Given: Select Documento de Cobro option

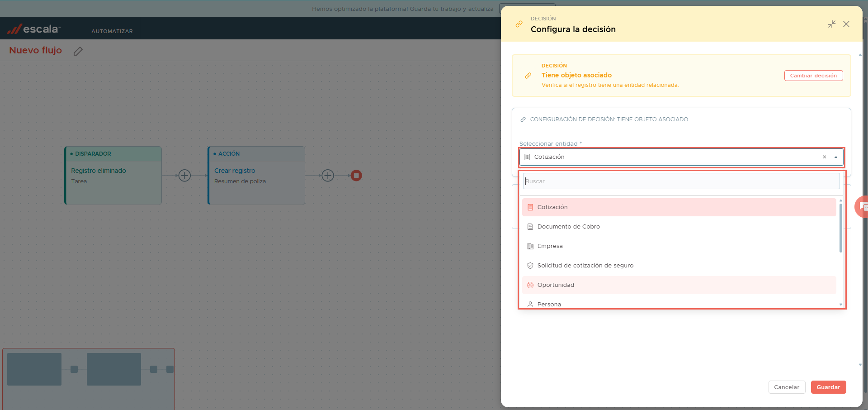Looking at the screenshot, I should (x=679, y=227).
